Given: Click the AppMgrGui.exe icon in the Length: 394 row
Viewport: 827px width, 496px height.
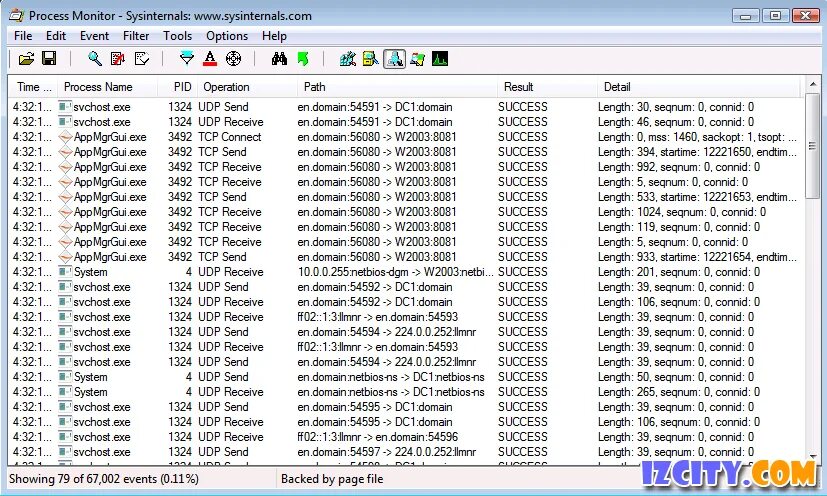Looking at the screenshot, I should [x=65, y=152].
